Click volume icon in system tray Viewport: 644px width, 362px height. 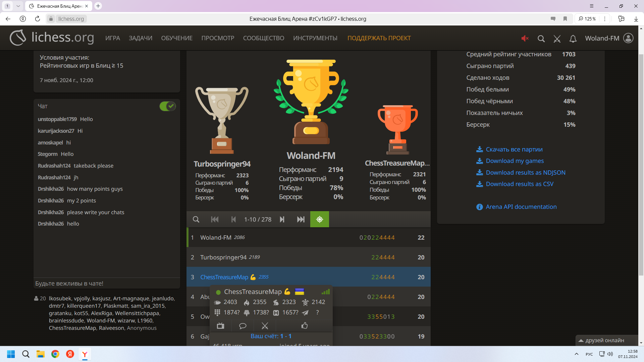coord(610,354)
